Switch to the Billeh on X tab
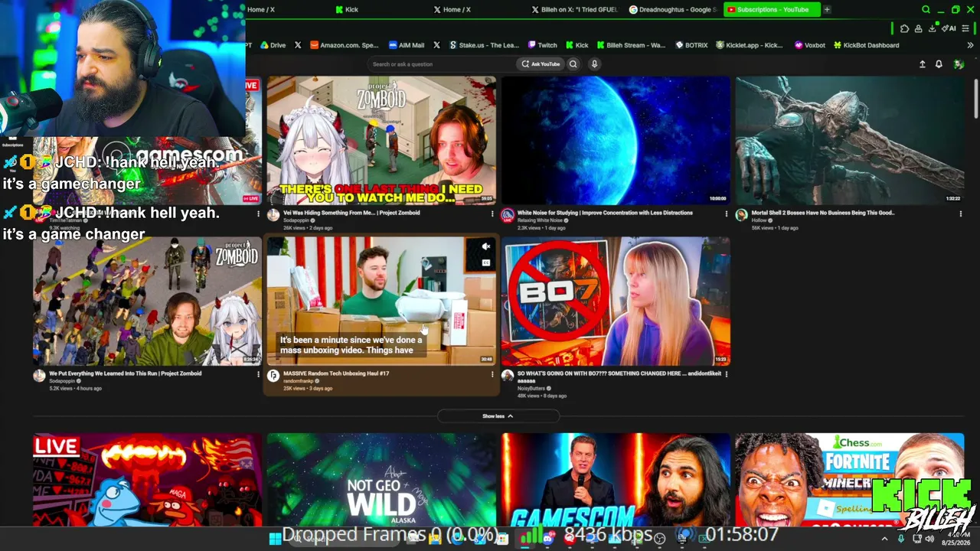Viewport: 980px width, 551px height. pos(574,10)
